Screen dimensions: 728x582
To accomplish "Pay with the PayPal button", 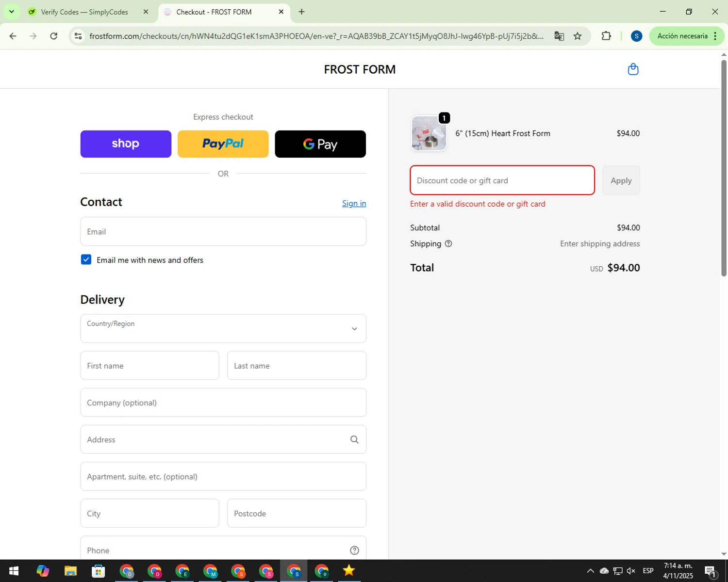I will [223, 144].
